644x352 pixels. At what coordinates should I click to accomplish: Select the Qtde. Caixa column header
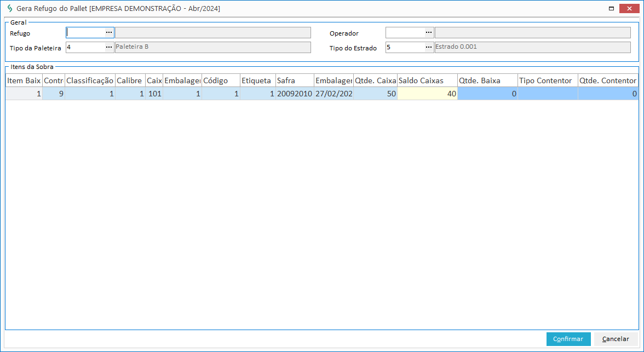tap(376, 80)
